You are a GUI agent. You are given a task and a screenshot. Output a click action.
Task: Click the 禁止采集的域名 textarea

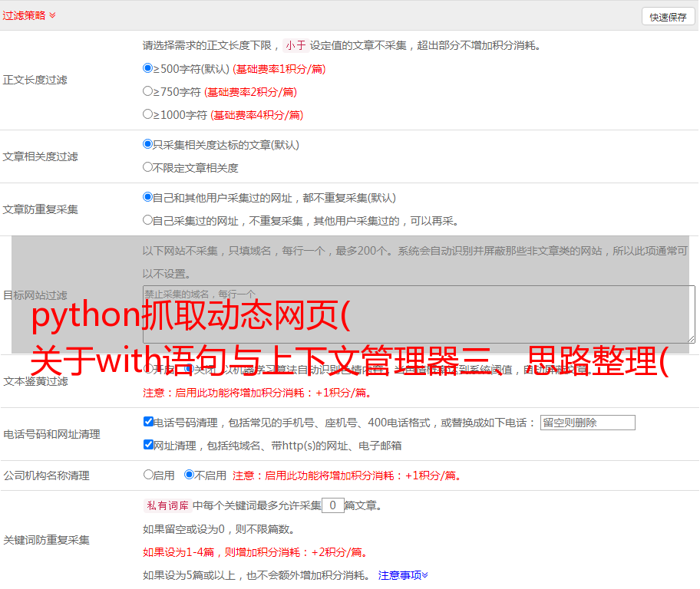click(419, 314)
